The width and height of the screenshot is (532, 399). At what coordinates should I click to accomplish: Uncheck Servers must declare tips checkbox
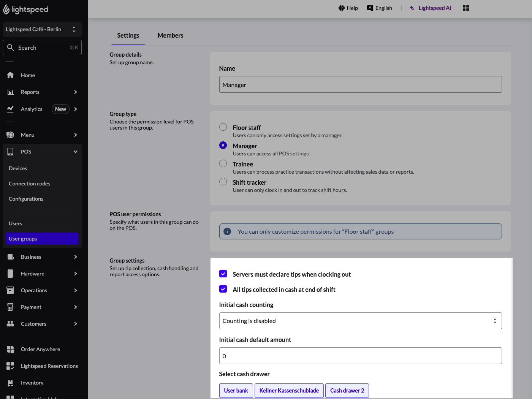(223, 274)
